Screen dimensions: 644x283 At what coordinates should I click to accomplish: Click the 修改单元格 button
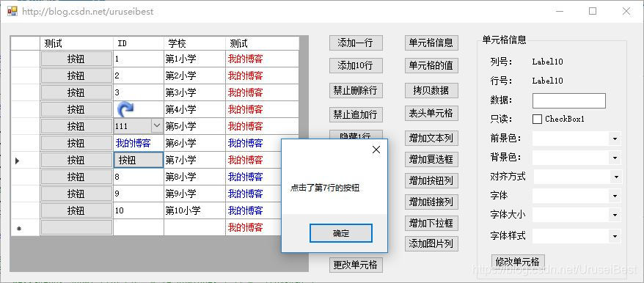tap(518, 262)
